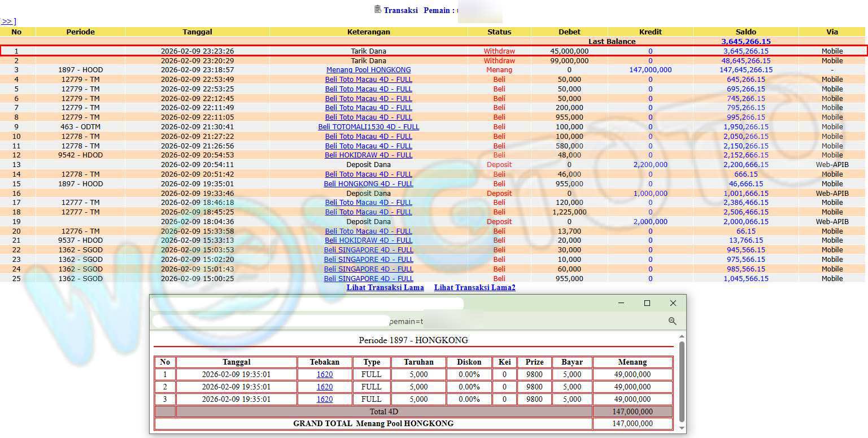
Task: Click Tebakan 1620 link in popup row 1
Action: [x=324, y=374]
